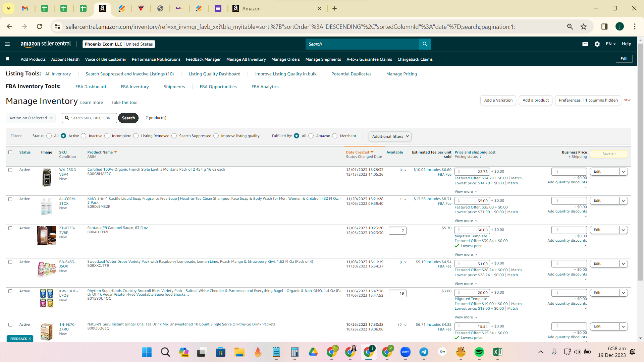
Task: Click the search magnifier button in header
Action: 425,44
